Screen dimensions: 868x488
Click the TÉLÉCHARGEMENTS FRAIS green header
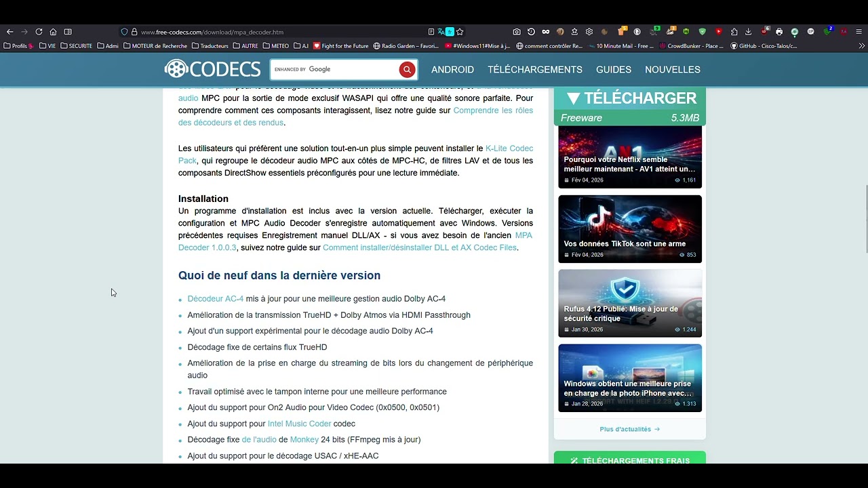(x=630, y=458)
